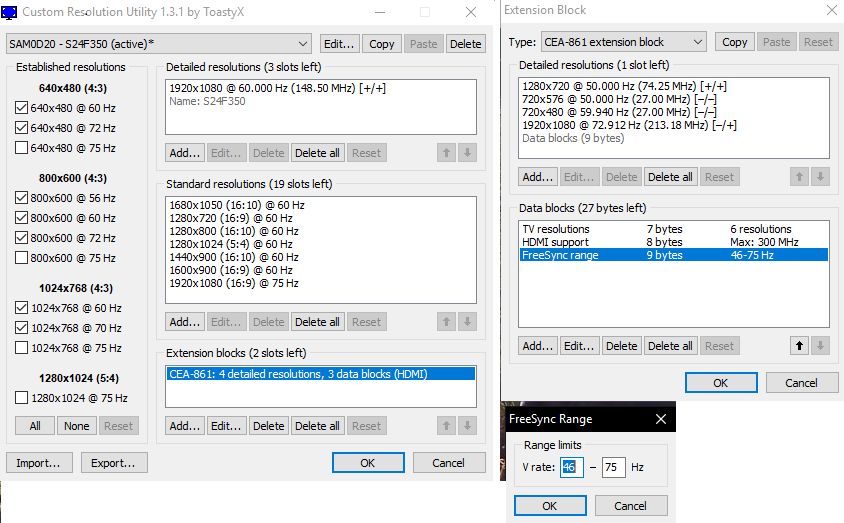Click Cancel in the Custom Resolution Utility window
The image size is (844, 523).
point(448,463)
